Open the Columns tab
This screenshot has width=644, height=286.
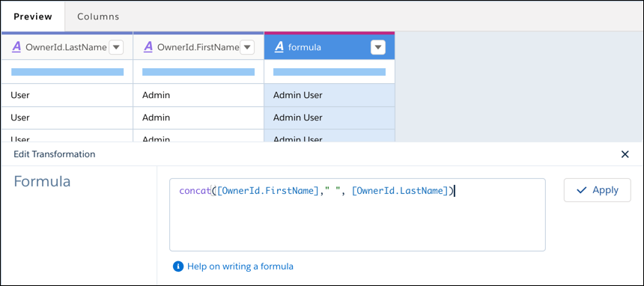(x=98, y=16)
